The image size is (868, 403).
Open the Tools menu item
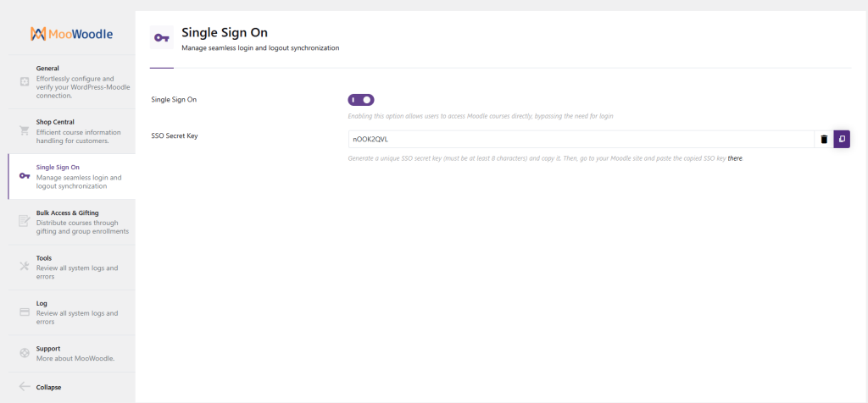point(76,267)
